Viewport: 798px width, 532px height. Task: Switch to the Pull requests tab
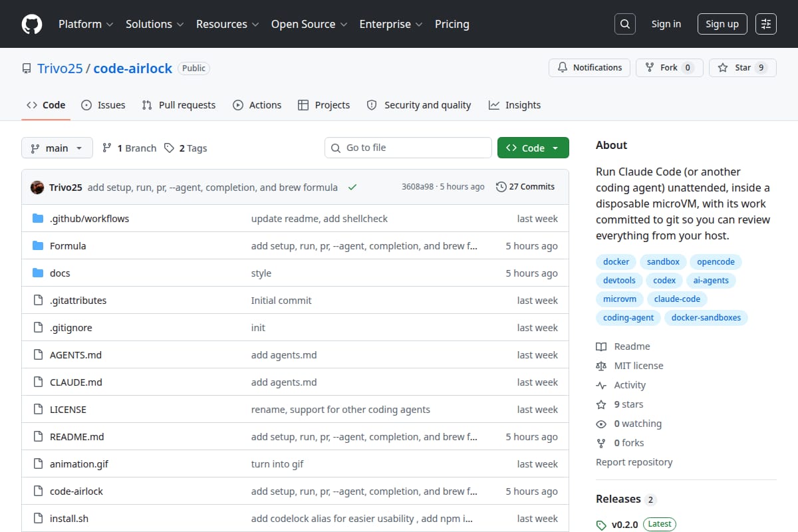click(179, 105)
